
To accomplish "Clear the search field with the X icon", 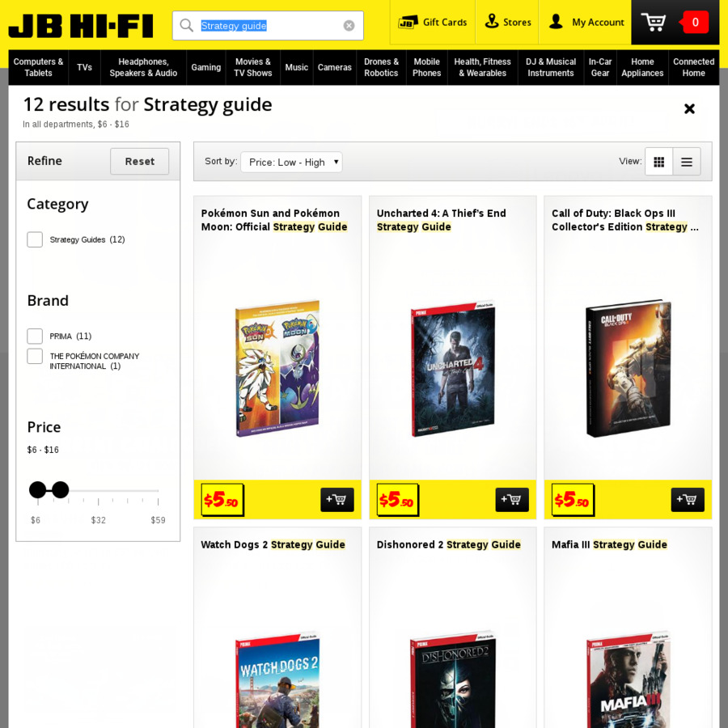I will point(349,26).
